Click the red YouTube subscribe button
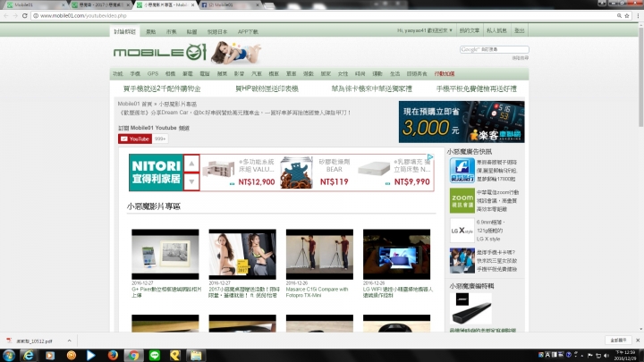Screen dimensions: 644x362 coord(135,139)
